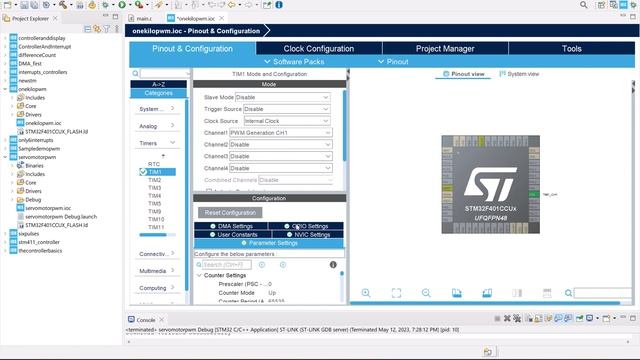Click the green Run button in toolbar

coord(122,5)
